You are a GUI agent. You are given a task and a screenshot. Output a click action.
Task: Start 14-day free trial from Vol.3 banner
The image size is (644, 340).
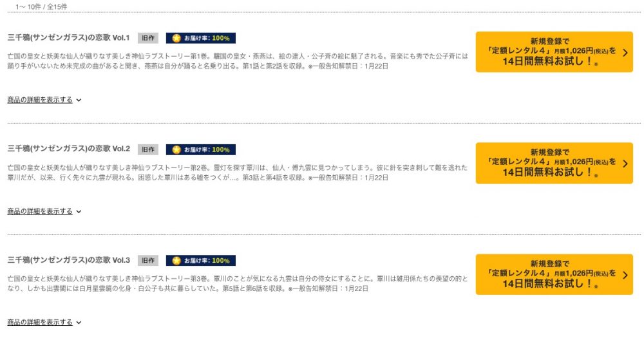(554, 275)
